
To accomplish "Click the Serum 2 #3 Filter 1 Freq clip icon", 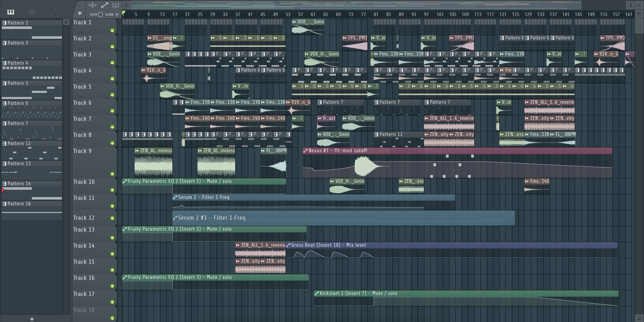I will [175, 218].
